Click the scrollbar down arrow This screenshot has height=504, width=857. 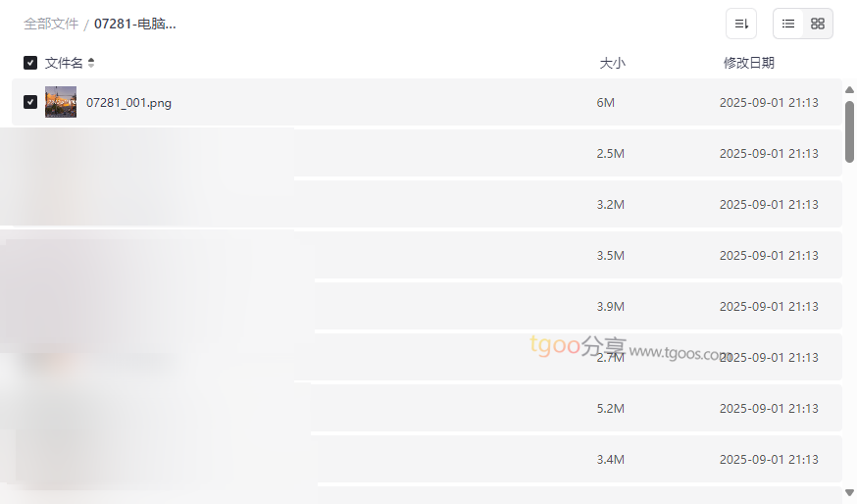[x=849, y=492]
